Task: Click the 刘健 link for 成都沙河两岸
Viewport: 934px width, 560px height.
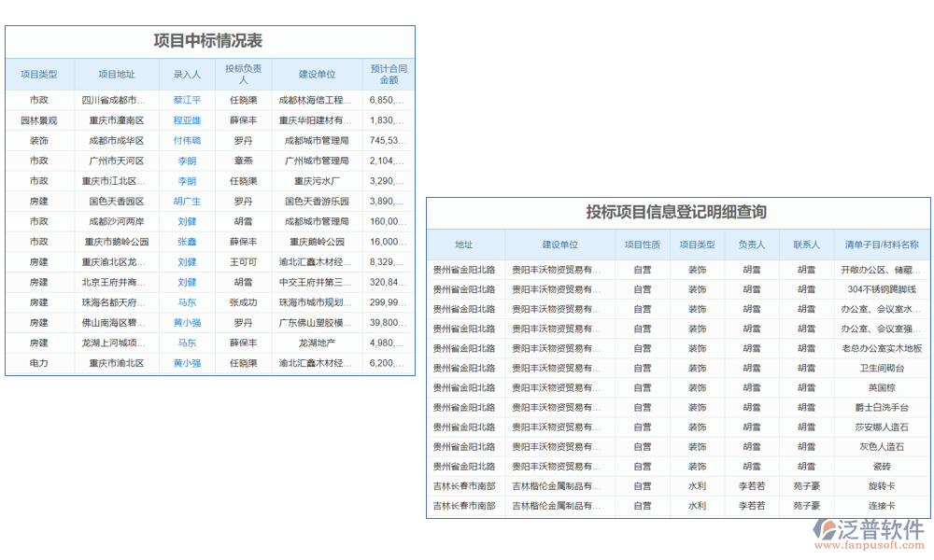Action: [x=185, y=221]
